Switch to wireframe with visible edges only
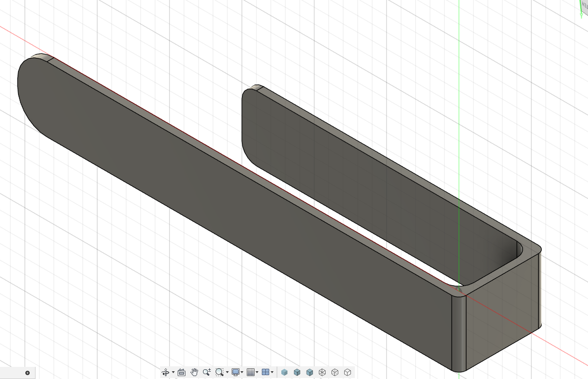588x379 pixels. (348, 372)
